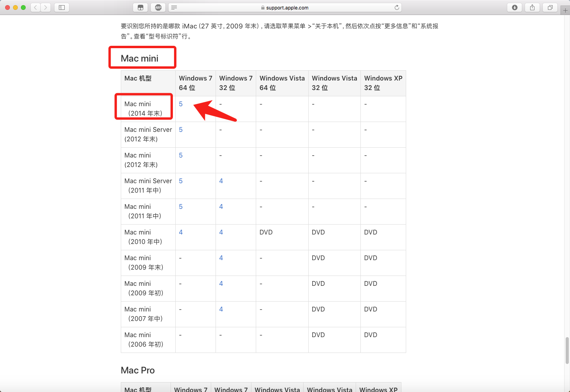Image resolution: width=570 pixels, height=392 pixels.
Task: Click the "Mac mini (2009 年末)" row label
Action: pyautogui.click(x=144, y=263)
